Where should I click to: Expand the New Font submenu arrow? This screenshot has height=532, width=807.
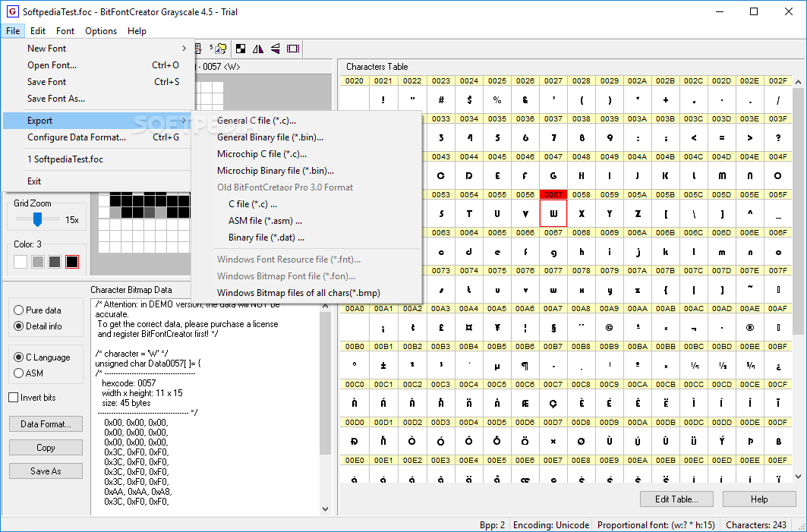(184, 49)
